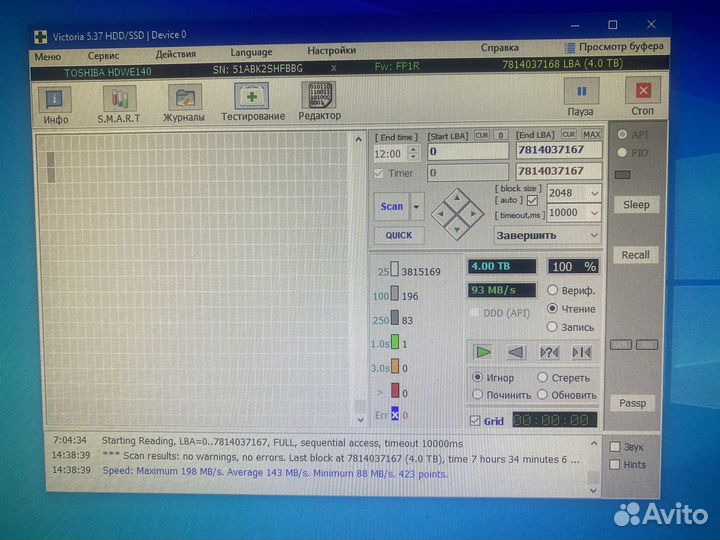Screen dimensions: 720x540
Task: Open the Меню menu
Action: point(48,57)
